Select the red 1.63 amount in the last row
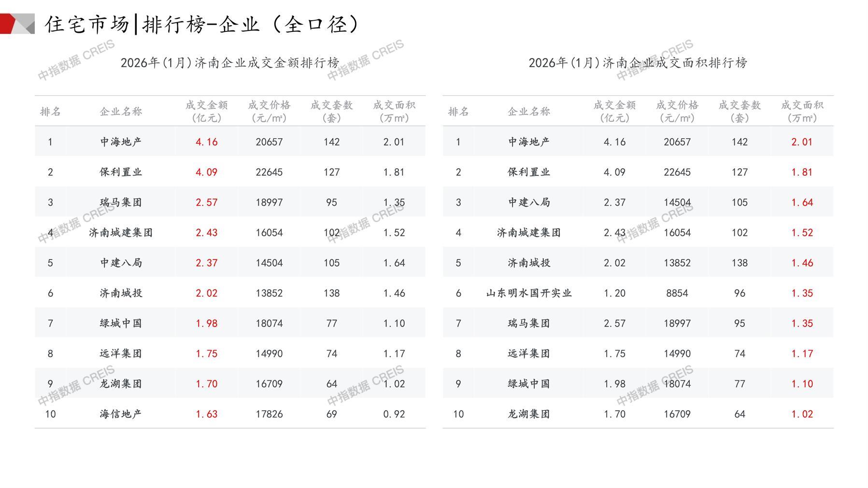868x488 pixels. (x=206, y=414)
